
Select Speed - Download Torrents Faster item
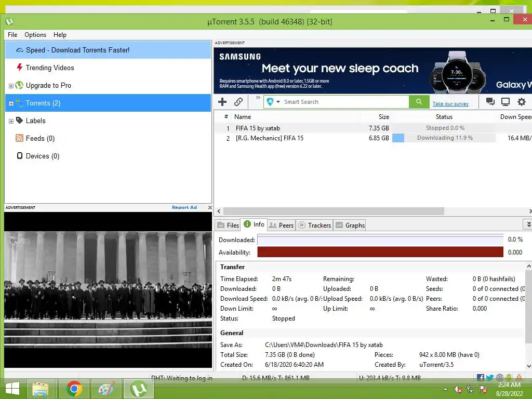click(108, 50)
